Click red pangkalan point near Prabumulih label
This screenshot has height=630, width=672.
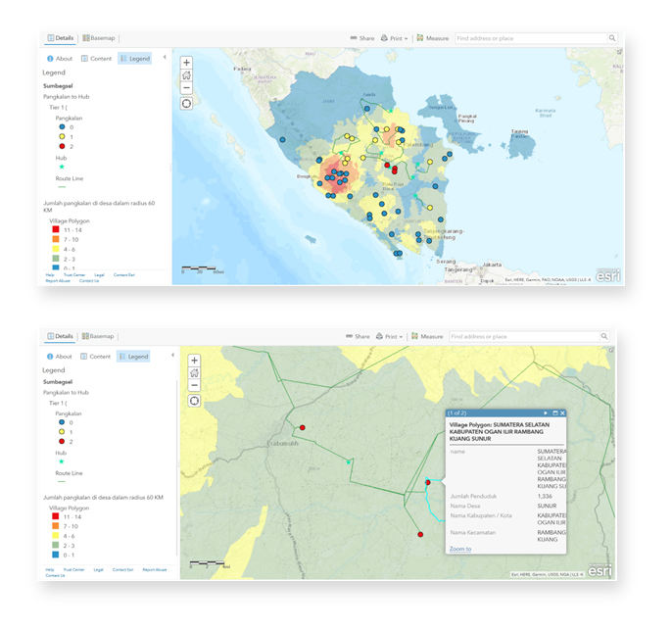(302, 428)
